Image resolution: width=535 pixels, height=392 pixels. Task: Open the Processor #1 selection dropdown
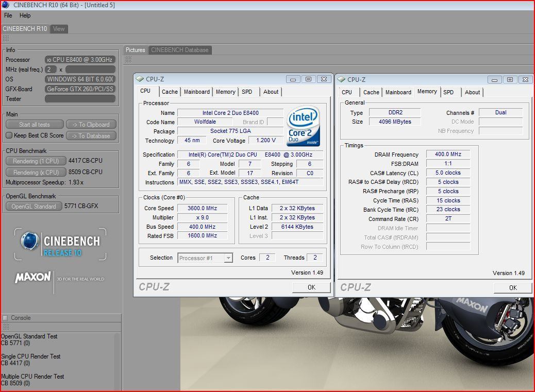pos(228,258)
